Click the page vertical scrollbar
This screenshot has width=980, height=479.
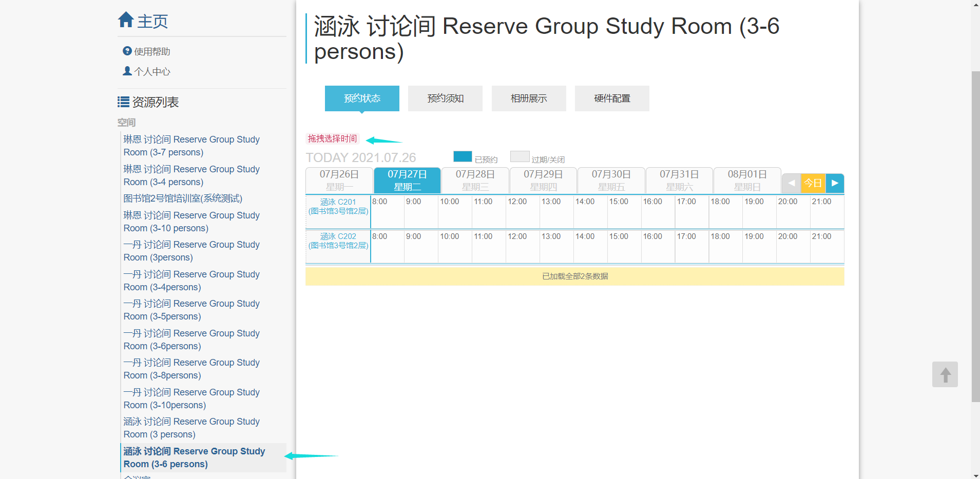975,236
